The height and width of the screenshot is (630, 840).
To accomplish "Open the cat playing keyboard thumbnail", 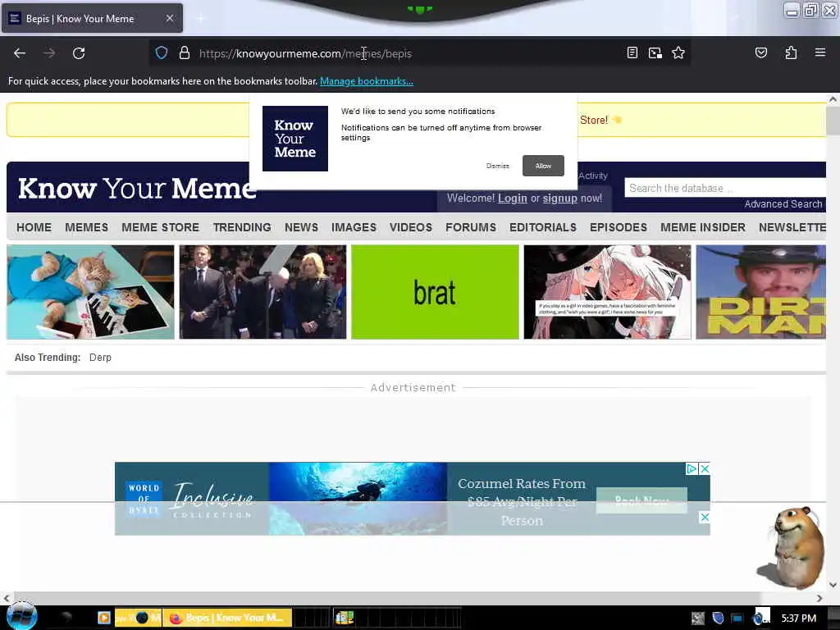I will click(x=90, y=292).
